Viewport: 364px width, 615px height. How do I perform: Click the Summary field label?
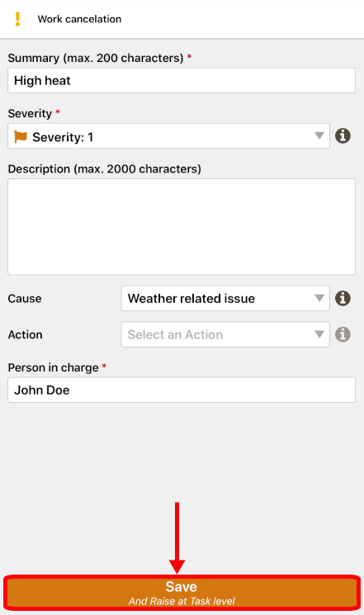[x=96, y=58]
